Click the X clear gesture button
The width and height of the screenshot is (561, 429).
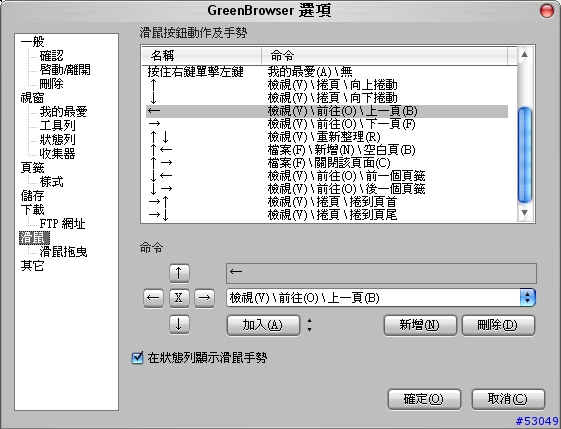coord(179,298)
